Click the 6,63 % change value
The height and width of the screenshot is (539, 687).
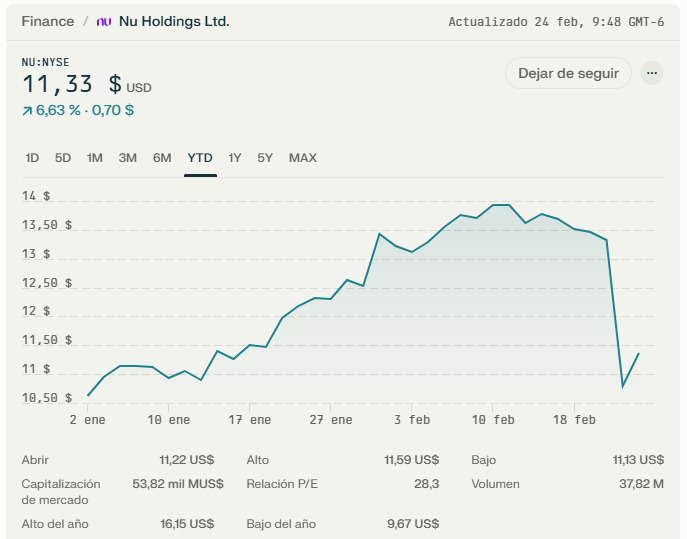(58, 110)
